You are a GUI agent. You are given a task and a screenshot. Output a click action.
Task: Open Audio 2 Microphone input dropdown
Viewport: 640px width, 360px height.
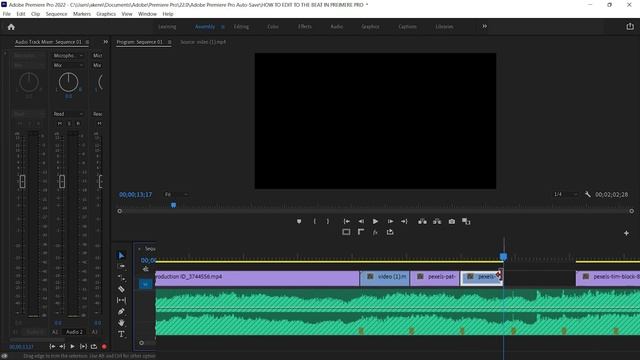68,56
